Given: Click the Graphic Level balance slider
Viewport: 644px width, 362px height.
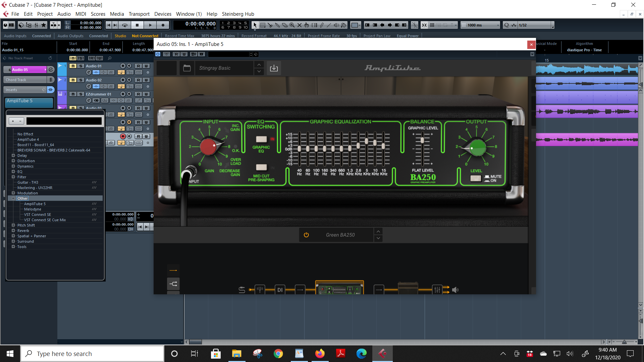Looking at the screenshot, I should [422, 140].
